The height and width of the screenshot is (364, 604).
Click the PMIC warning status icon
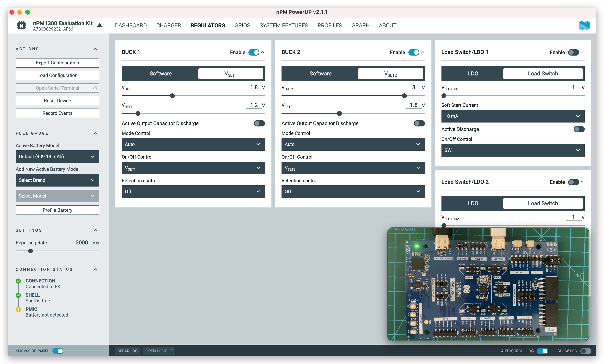(18, 309)
